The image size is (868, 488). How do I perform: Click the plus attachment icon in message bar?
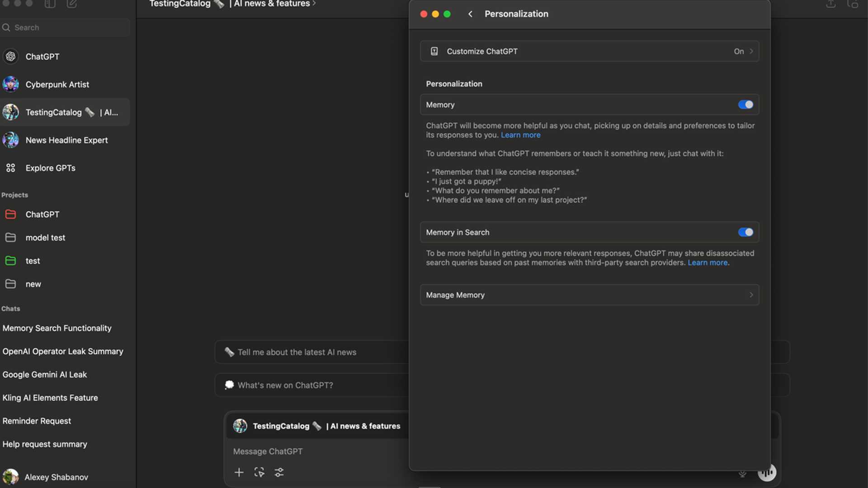[239, 472]
